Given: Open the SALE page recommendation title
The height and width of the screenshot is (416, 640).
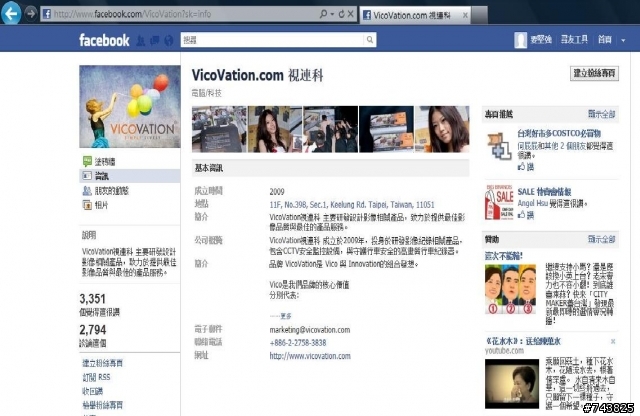Looking at the screenshot, I should coord(544,191).
